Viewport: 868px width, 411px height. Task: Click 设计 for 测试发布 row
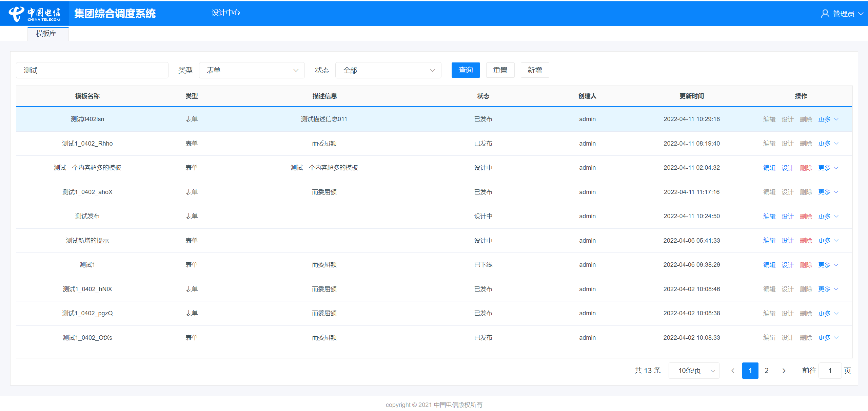788,216
